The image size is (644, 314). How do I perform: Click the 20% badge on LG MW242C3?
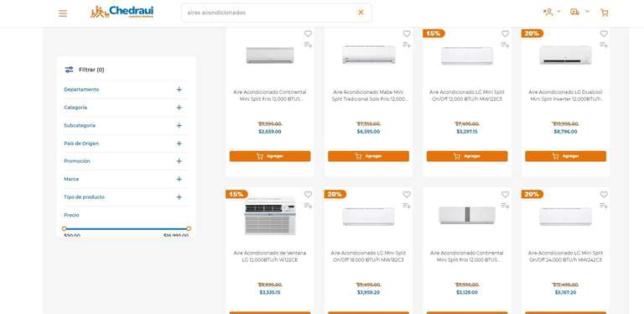tap(532, 194)
